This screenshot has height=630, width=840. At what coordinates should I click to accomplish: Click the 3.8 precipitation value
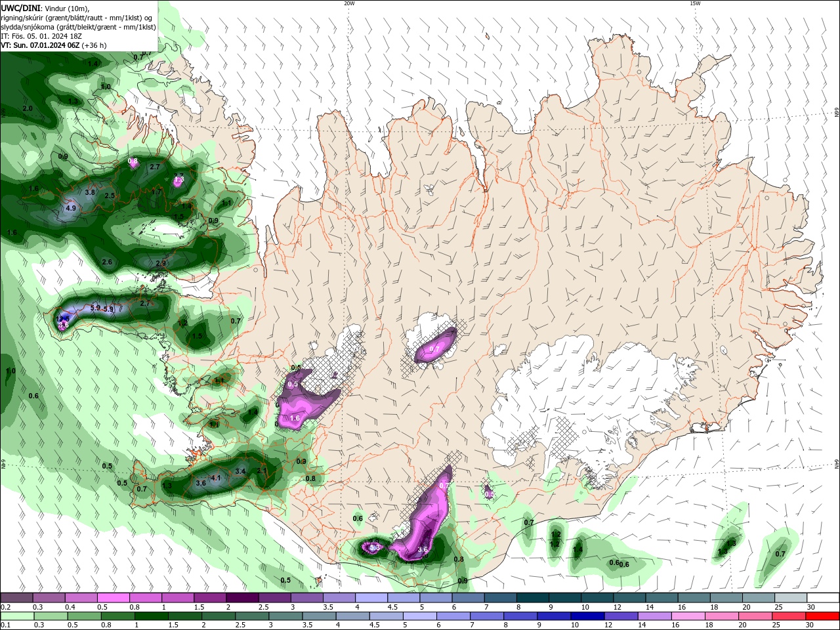tap(90, 193)
